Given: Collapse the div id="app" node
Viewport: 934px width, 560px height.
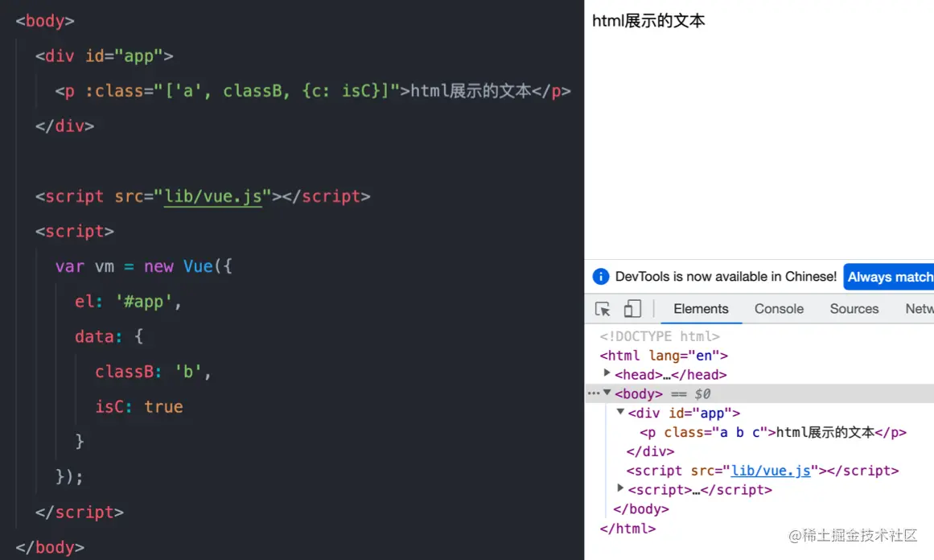Looking at the screenshot, I should click(x=620, y=412).
